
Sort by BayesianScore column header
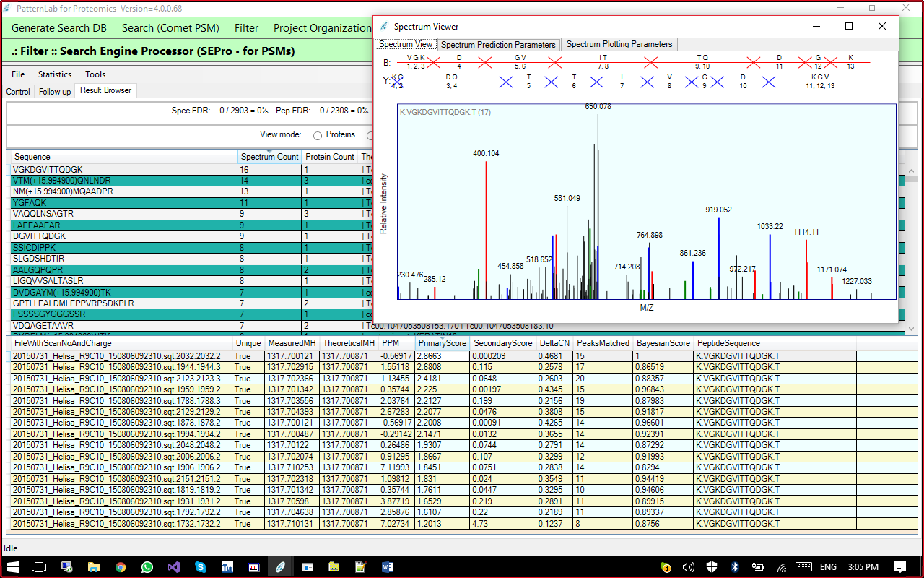[x=663, y=343]
